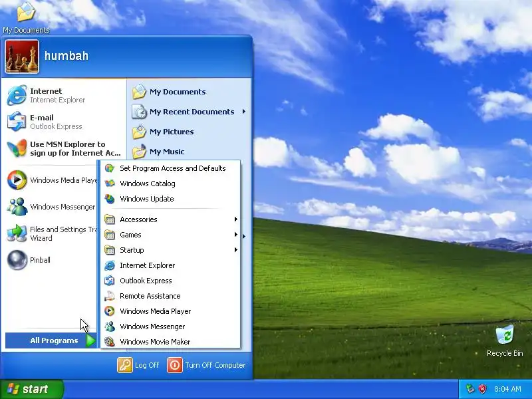Open the E-mail Outlook Express pinned icon
This screenshot has height=399, width=532.
point(17,122)
